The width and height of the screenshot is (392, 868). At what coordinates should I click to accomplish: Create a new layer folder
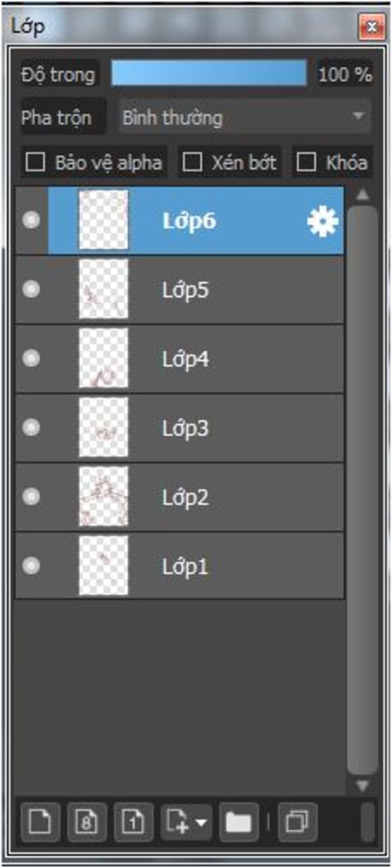[238, 822]
